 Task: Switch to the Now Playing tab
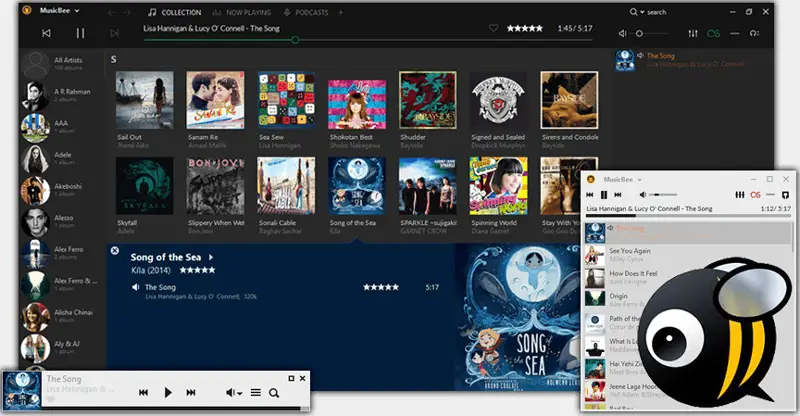(242, 12)
